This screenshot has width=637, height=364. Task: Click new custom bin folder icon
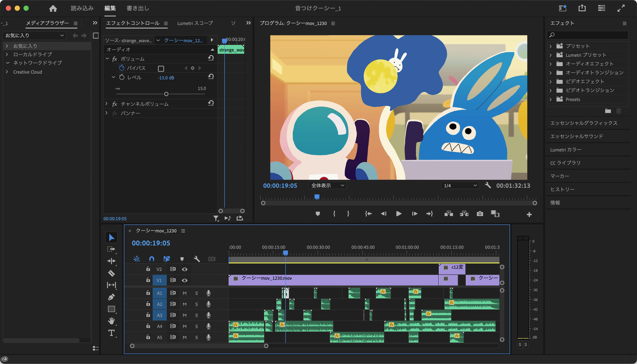[608, 111]
